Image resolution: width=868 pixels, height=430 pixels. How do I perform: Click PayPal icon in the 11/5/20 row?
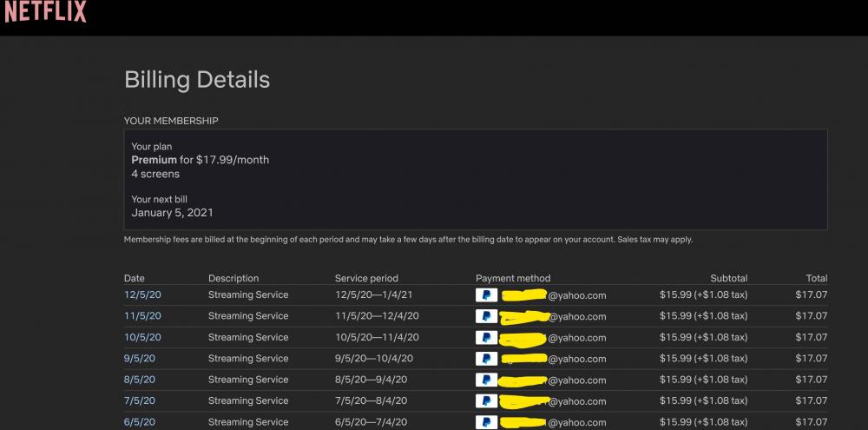pos(486,316)
